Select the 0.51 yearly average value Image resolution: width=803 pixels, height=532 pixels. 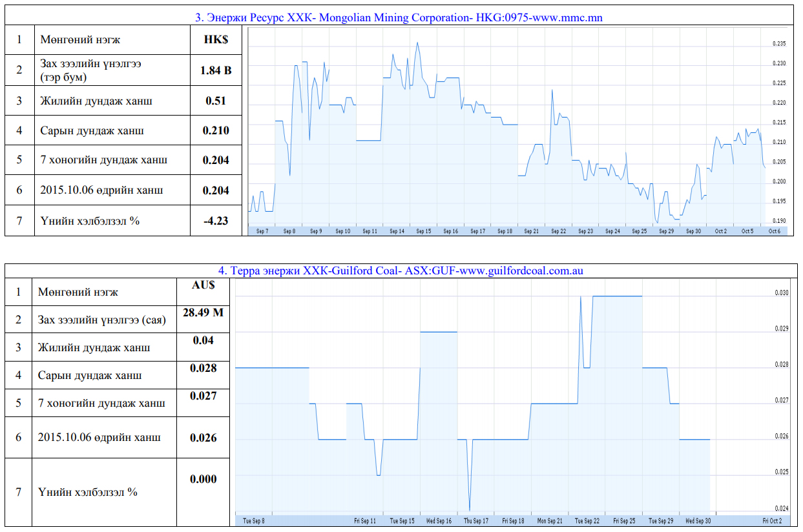tap(216, 101)
